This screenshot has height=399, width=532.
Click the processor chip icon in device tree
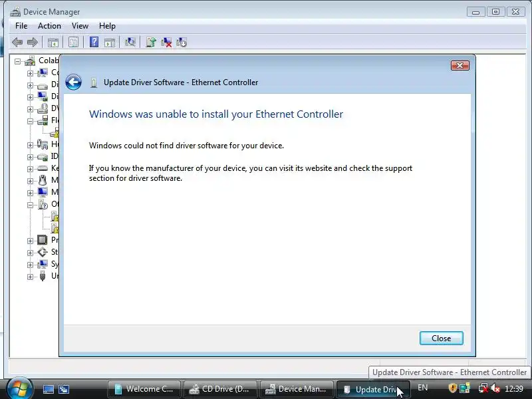tap(43, 240)
